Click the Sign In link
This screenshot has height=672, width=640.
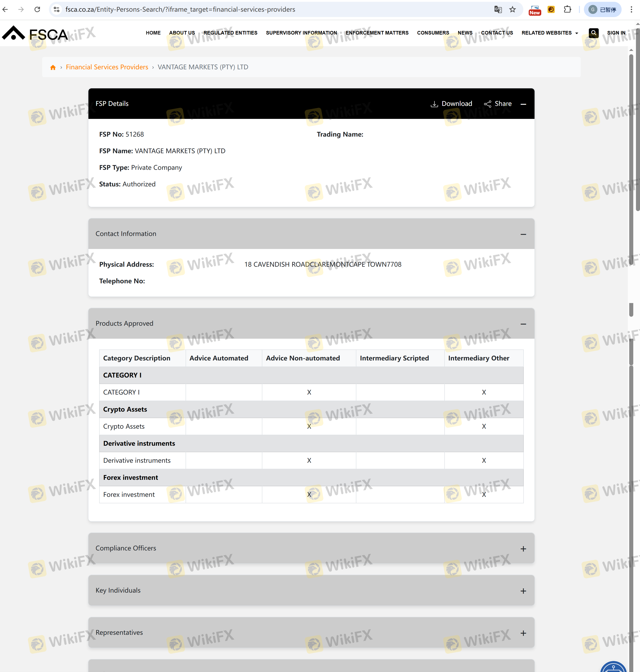tap(616, 33)
